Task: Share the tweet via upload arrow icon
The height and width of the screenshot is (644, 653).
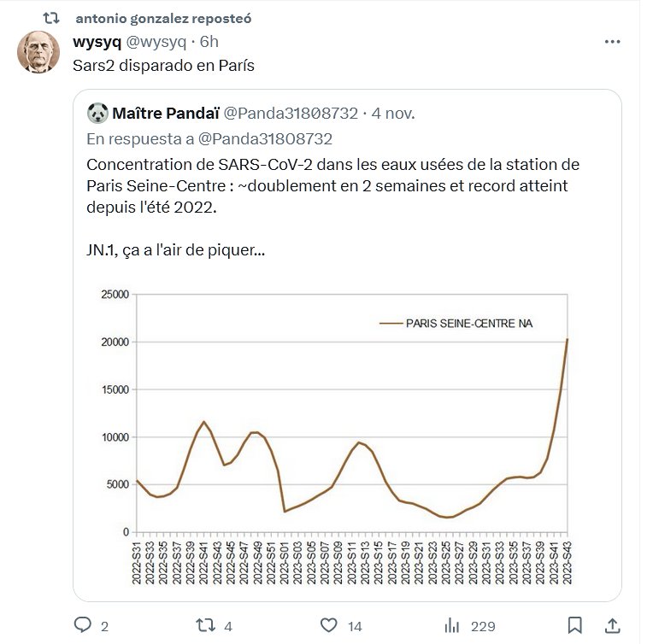Action: [612, 625]
